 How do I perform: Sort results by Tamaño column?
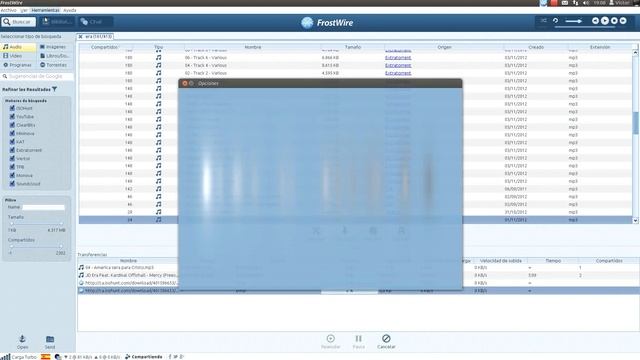353,47
